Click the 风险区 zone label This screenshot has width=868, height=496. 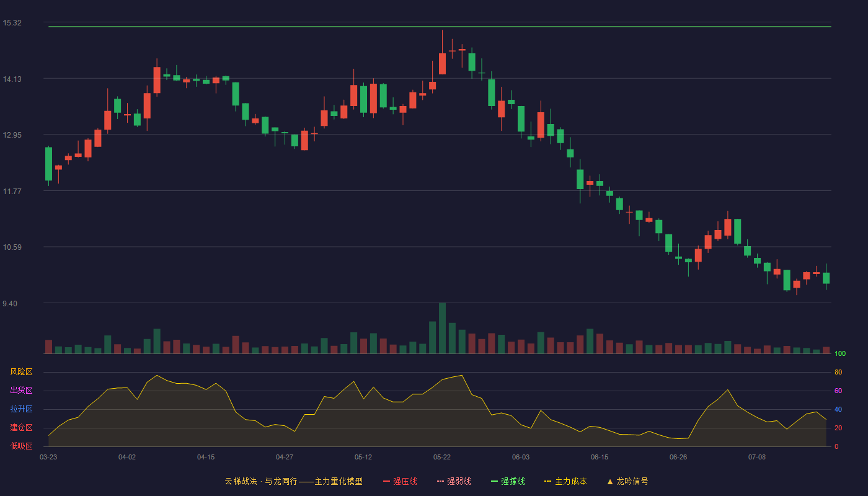click(x=22, y=372)
